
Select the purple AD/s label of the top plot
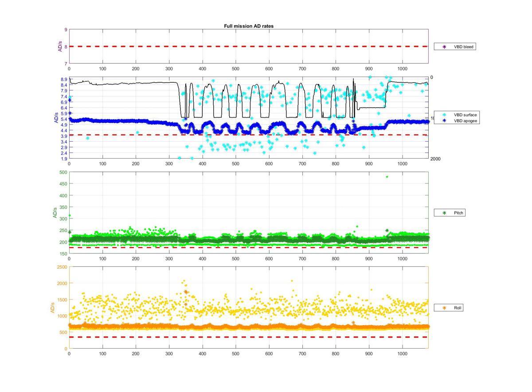tap(60, 47)
